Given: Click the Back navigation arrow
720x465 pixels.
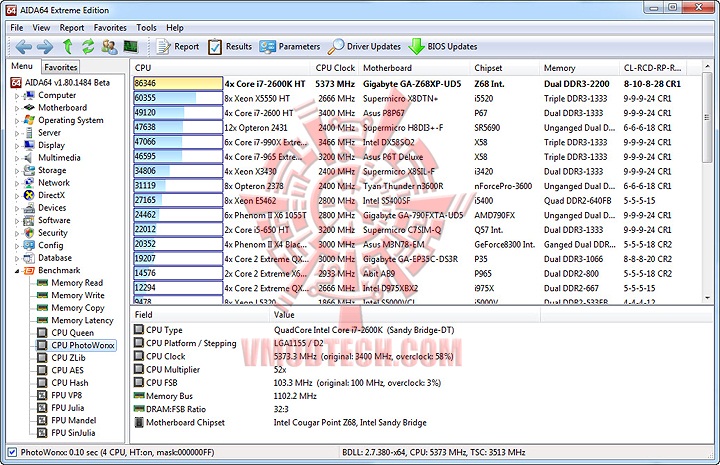Looking at the screenshot, I should (x=23, y=46).
